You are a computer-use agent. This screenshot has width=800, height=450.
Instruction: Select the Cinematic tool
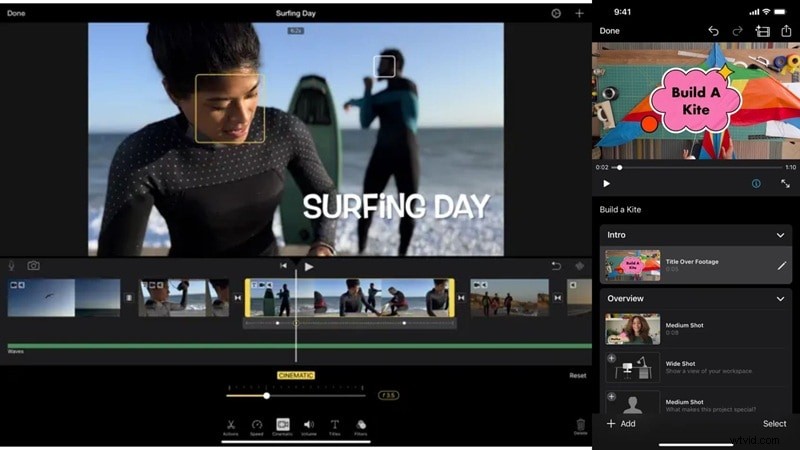283,427
